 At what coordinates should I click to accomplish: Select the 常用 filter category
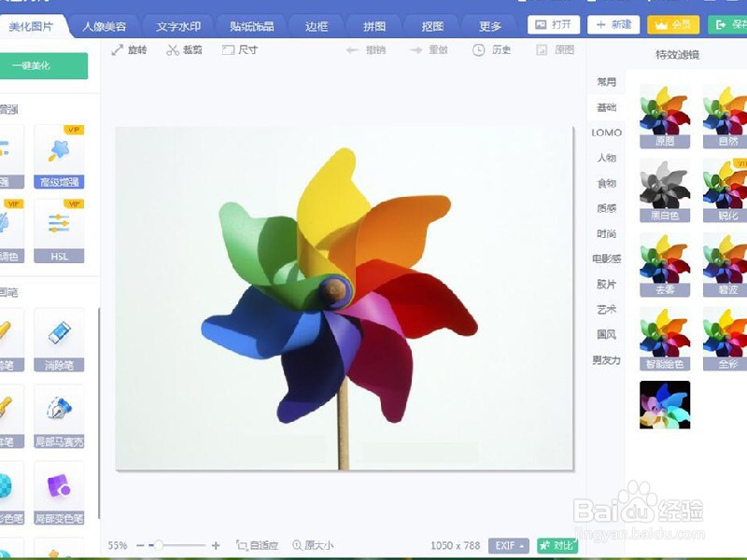point(606,82)
